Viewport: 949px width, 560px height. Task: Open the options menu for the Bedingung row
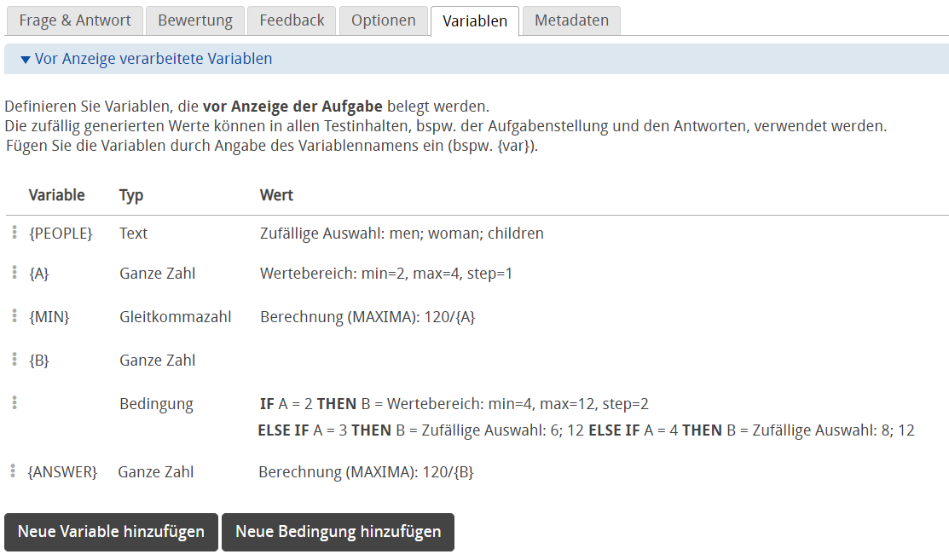coord(14,401)
